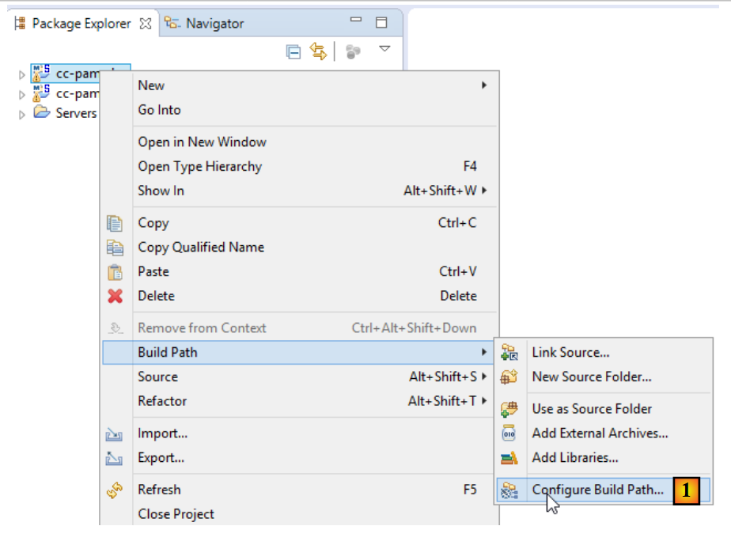Toggle the Link with Editor icon
The image size is (731, 560).
tap(318, 52)
